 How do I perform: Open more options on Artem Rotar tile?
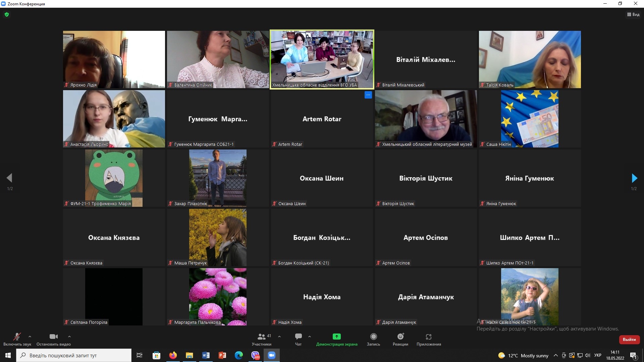[368, 95]
